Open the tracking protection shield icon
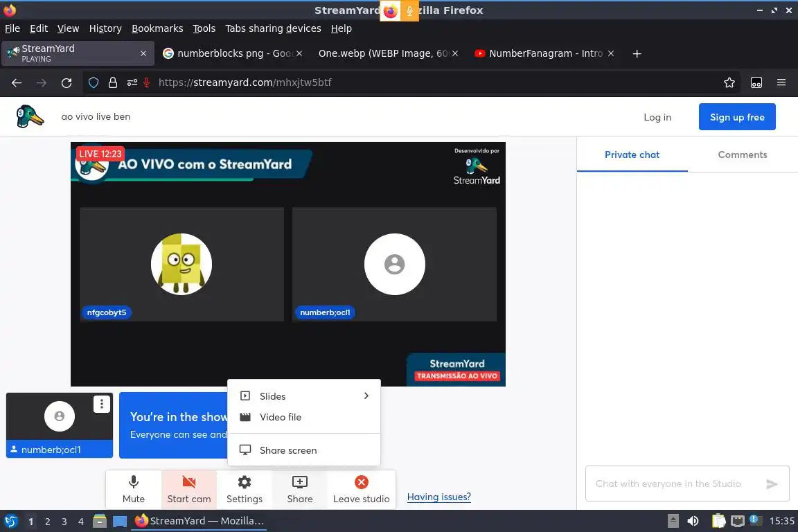The width and height of the screenshot is (798, 532). 94,82
